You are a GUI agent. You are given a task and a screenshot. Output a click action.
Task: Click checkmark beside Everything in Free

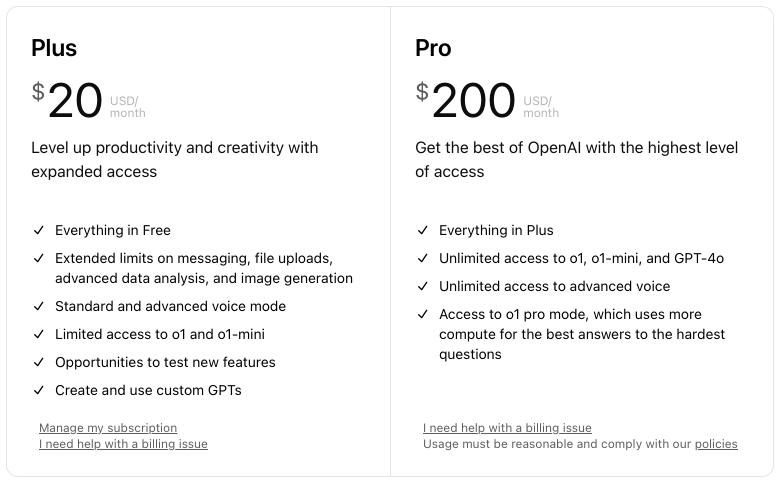39,230
